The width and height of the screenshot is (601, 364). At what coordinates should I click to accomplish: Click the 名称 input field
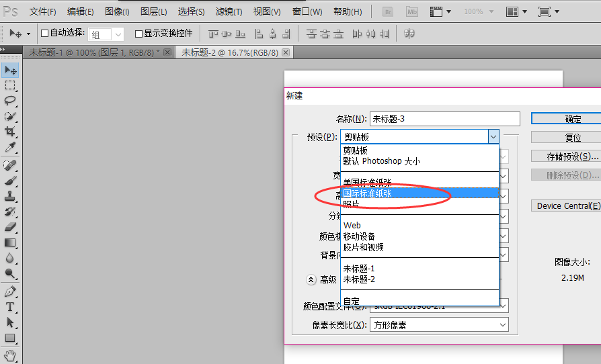coord(444,119)
